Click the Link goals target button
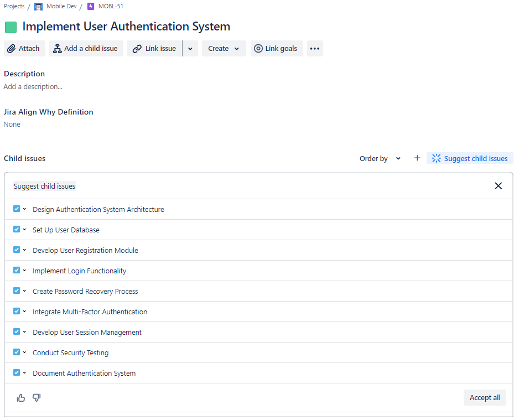This screenshot has height=420, width=514. tap(276, 49)
